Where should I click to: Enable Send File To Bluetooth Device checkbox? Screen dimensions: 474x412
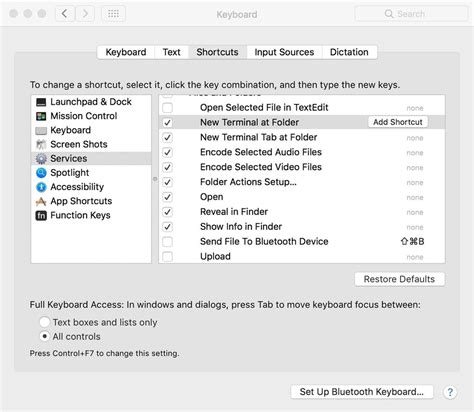point(167,242)
